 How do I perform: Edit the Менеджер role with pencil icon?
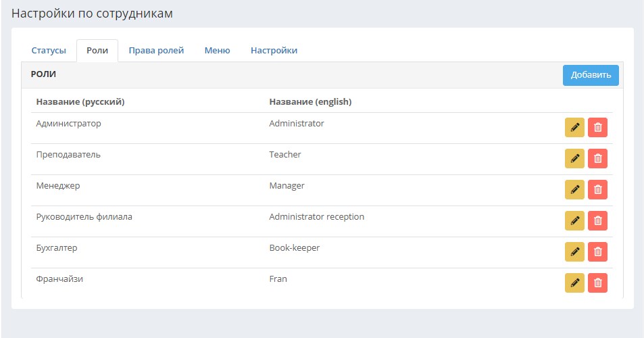click(x=574, y=190)
